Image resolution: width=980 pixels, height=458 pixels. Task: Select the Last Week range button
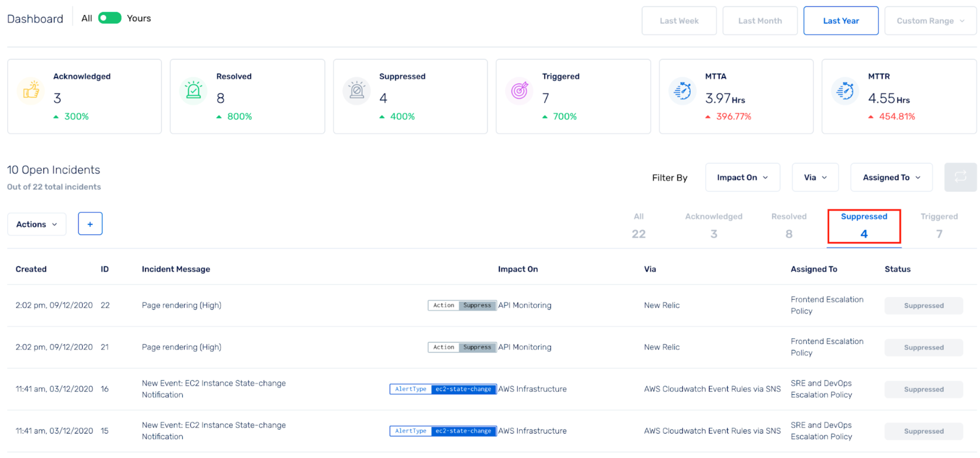tap(679, 20)
